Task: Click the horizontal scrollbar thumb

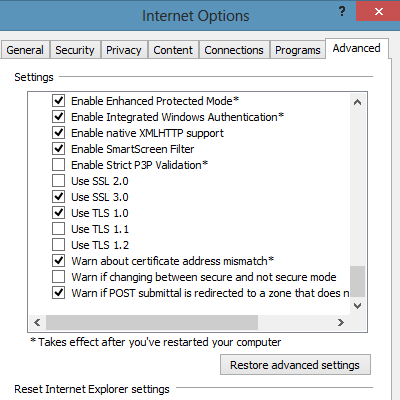Action: 152,322
